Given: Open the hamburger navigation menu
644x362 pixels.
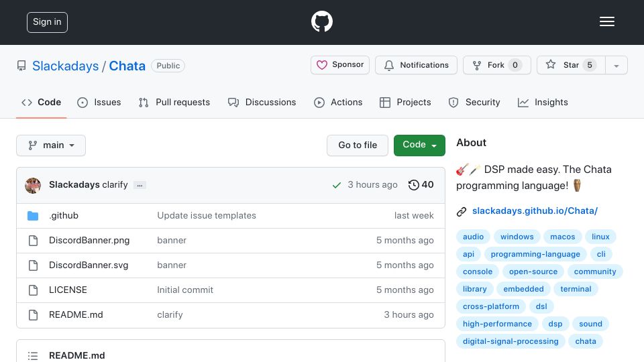Looking at the screenshot, I should (x=606, y=21).
